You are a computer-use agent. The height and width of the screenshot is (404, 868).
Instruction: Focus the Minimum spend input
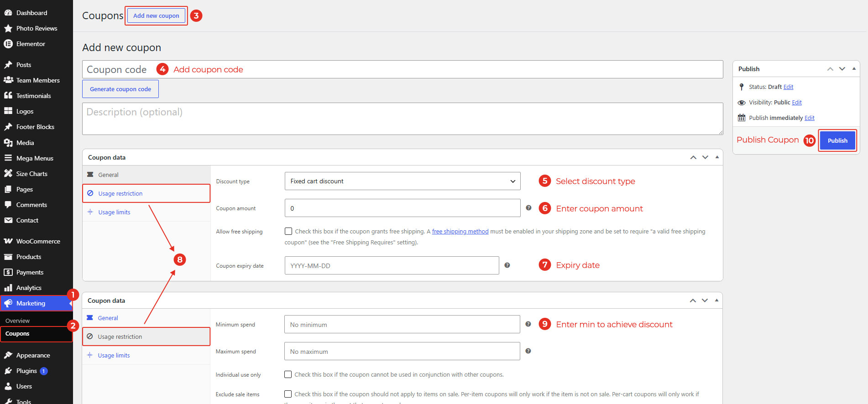tap(402, 324)
